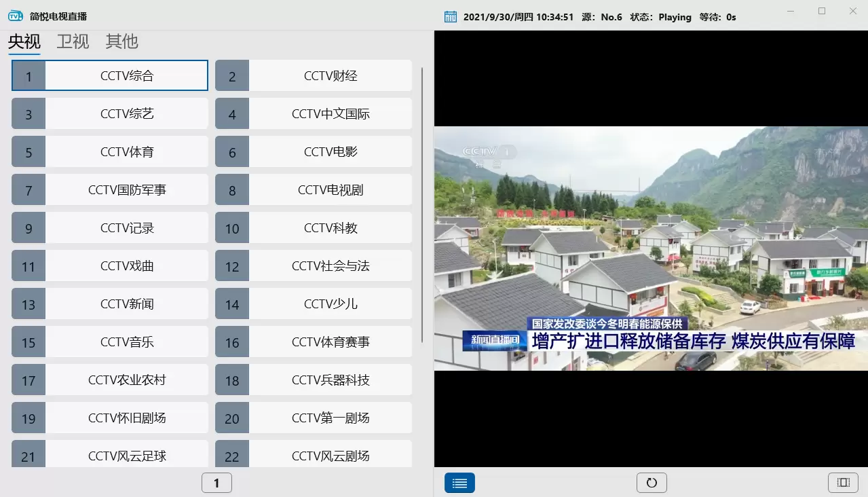
Task: Click the channel list vertical scrollbar
Action: pyautogui.click(x=423, y=204)
